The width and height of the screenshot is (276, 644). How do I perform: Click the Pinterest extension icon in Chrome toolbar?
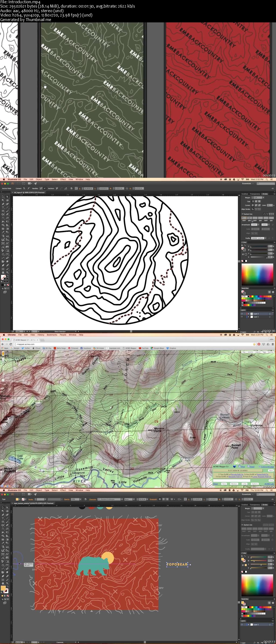coord(259,344)
